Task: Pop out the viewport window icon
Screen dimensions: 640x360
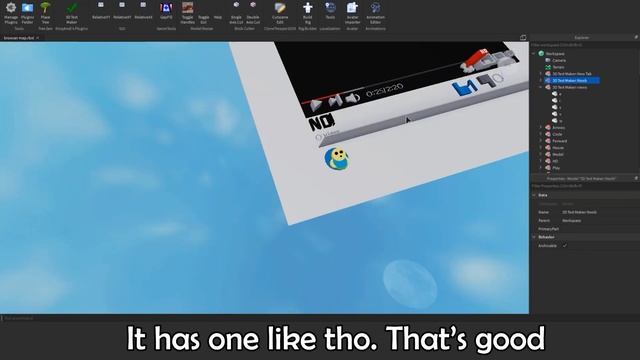Action: coord(523,38)
